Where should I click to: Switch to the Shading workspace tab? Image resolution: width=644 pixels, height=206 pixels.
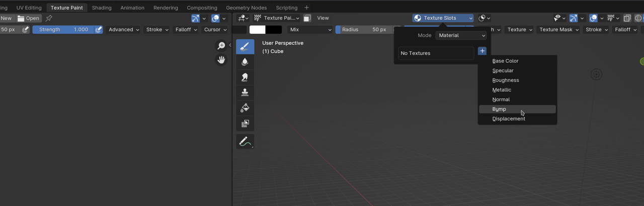coord(102,8)
